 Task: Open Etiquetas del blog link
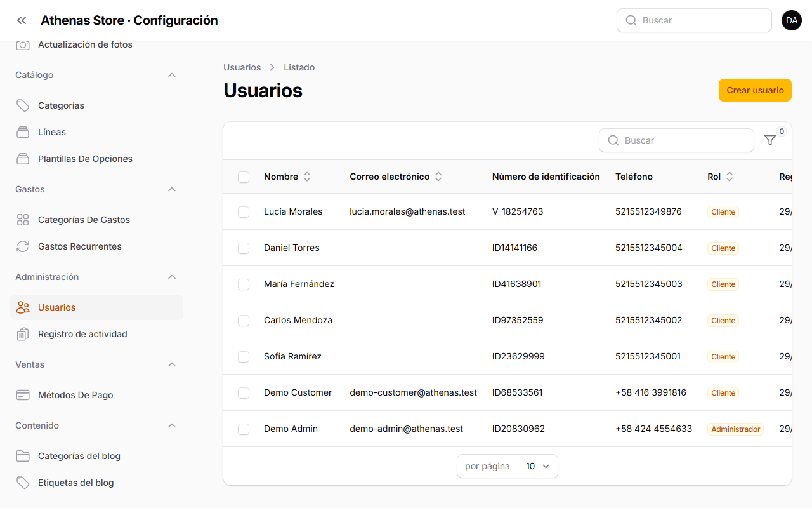(96, 483)
